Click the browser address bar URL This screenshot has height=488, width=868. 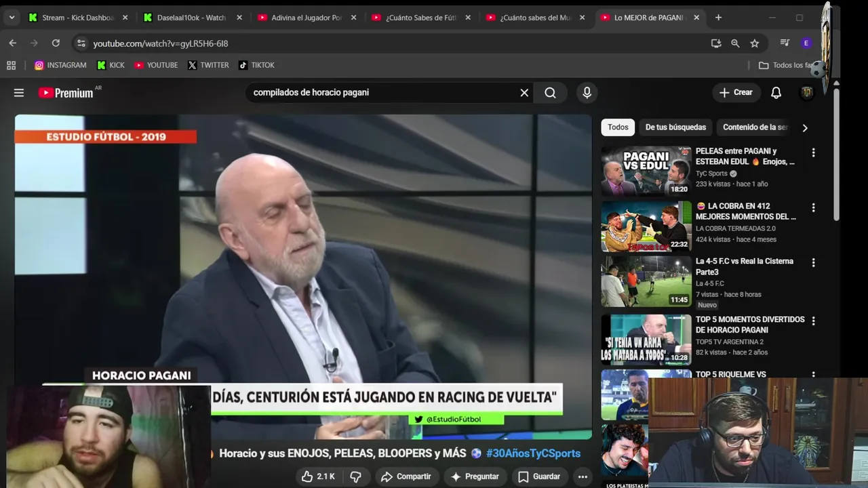point(160,43)
